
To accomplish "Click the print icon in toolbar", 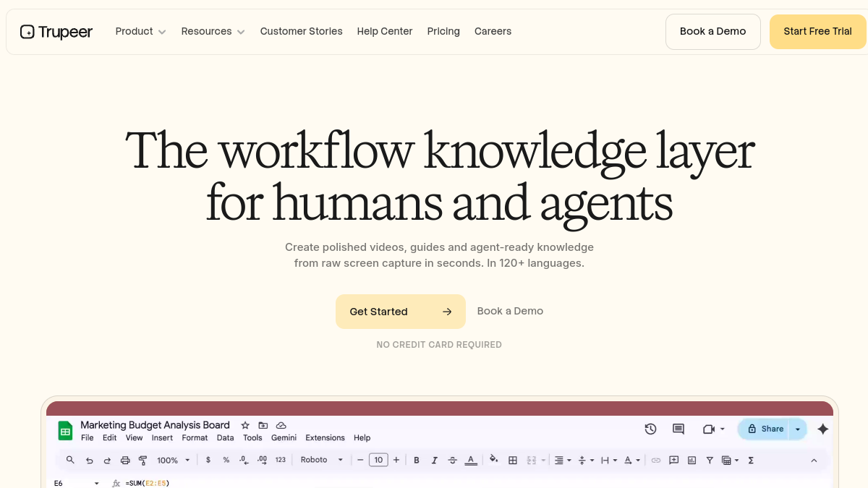I will pyautogui.click(x=125, y=460).
